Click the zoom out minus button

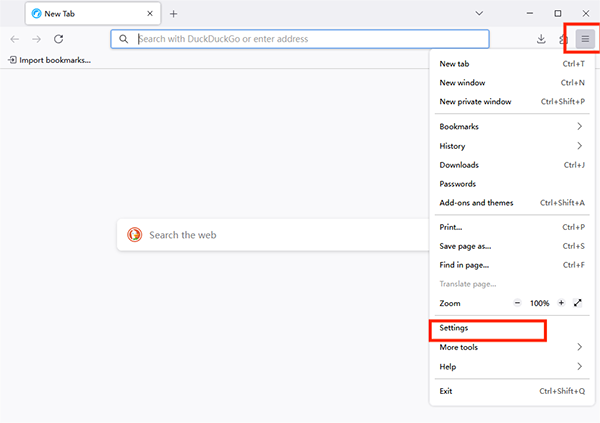[x=518, y=302]
